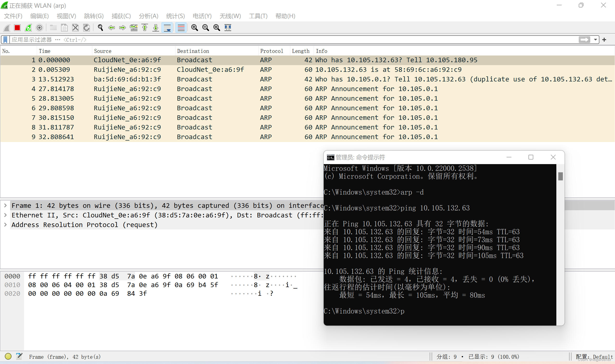The width and height of the screenshot is (615, 364).
Task: Expand Address Resolution Protocol row
Action: coord(5,225)
